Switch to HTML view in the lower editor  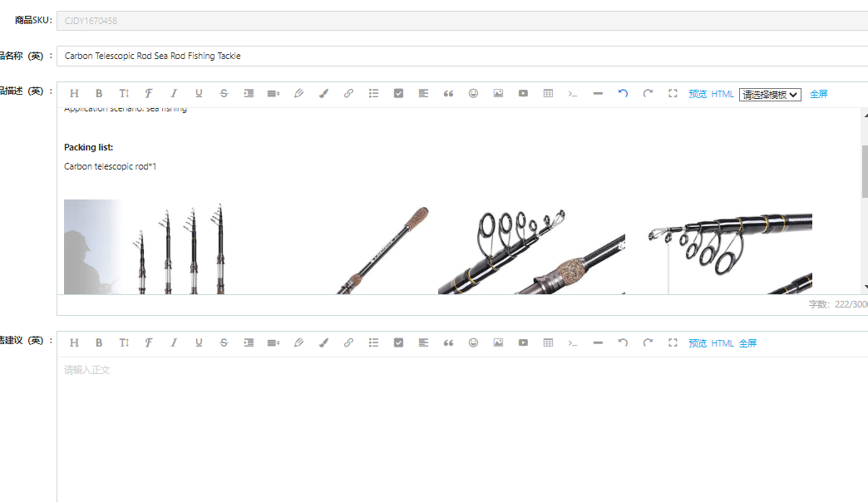723,343
